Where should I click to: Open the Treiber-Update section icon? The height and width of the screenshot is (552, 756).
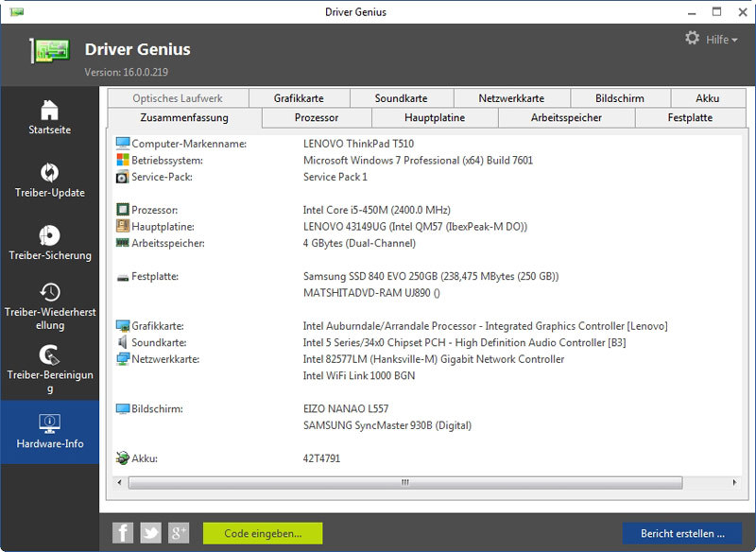click(49, 172)
